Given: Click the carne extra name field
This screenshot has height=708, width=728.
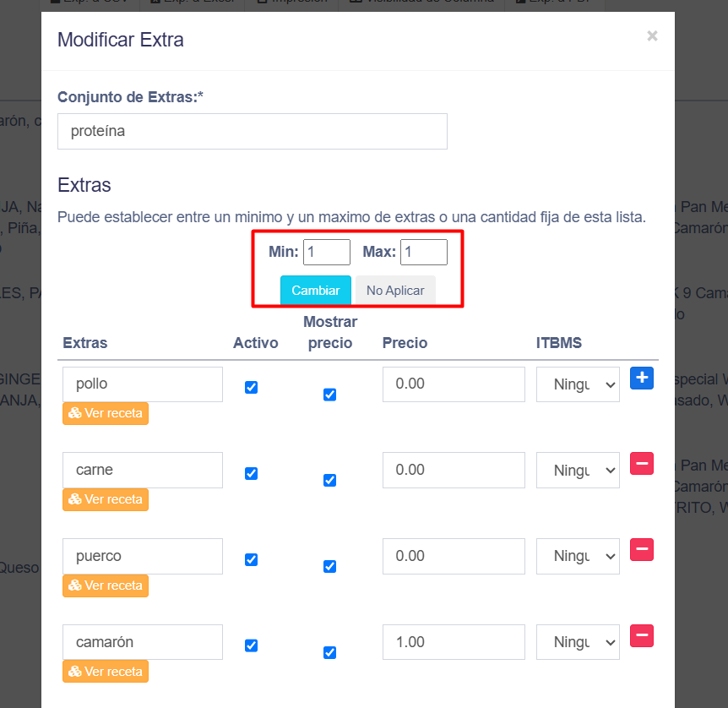Looking at the screenshot, I should (143, 470).
